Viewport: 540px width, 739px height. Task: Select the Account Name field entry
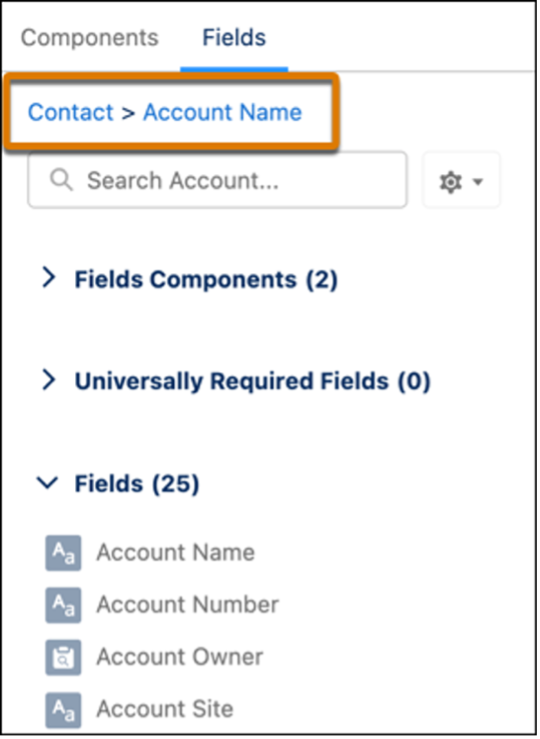(175, 553)
